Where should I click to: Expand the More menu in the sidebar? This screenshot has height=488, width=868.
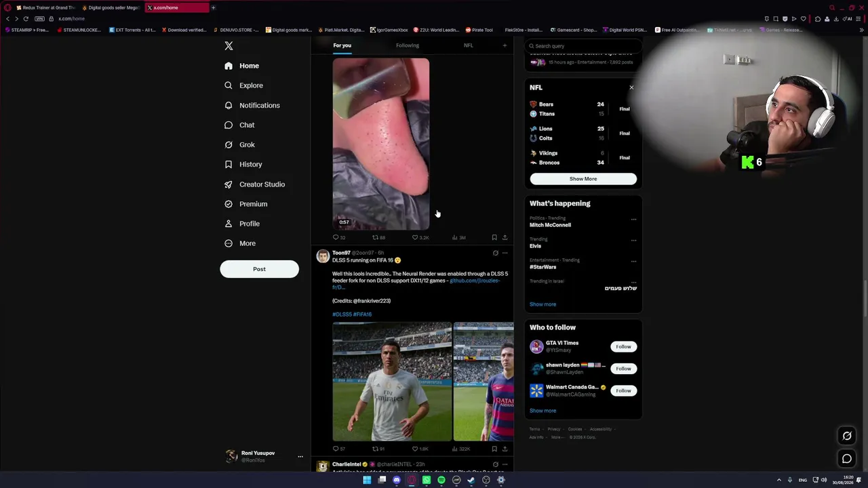pos(239,243)
